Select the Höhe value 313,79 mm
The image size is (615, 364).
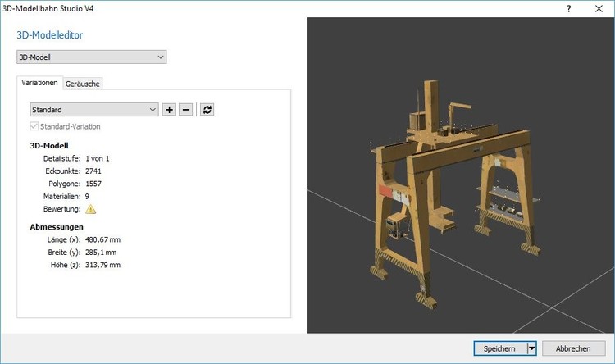click(x=102, y=265)
